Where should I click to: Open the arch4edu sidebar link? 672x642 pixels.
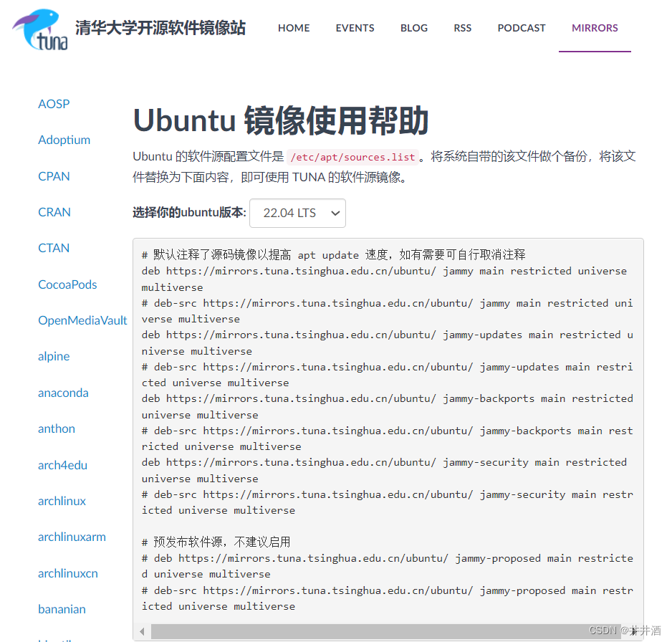click(x=62, y=465)
